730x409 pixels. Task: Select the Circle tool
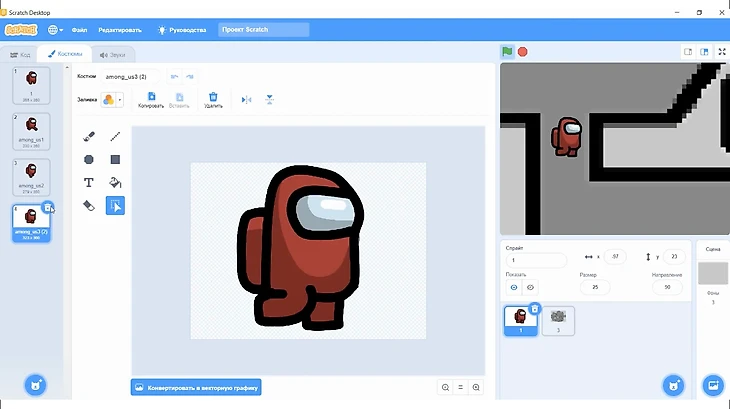(89, 159)
